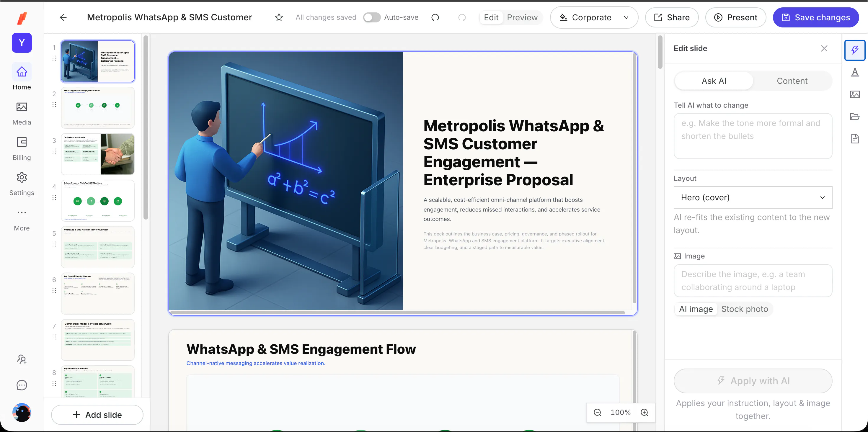Click the invite user icon
The image size is (868, 432).
22,359
